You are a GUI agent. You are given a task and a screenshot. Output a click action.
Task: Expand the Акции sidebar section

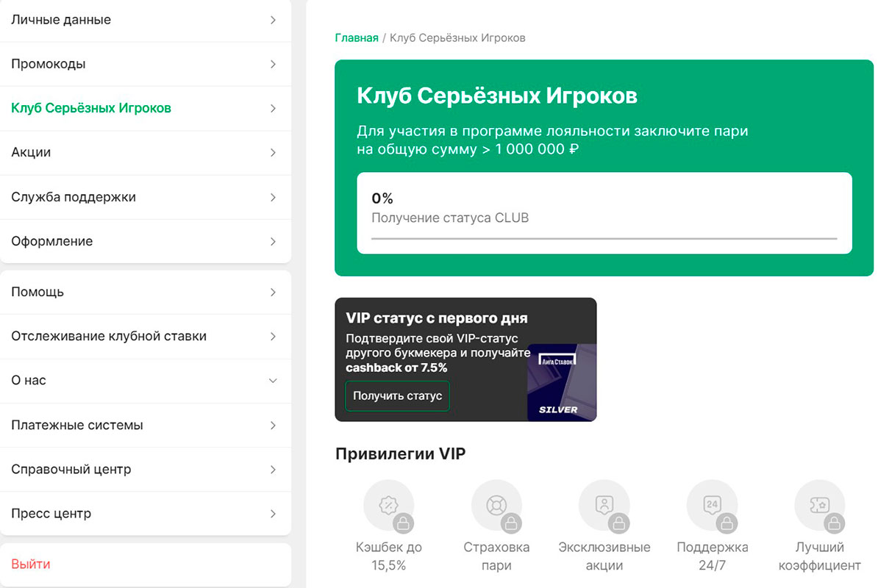(x=145, y=152)
